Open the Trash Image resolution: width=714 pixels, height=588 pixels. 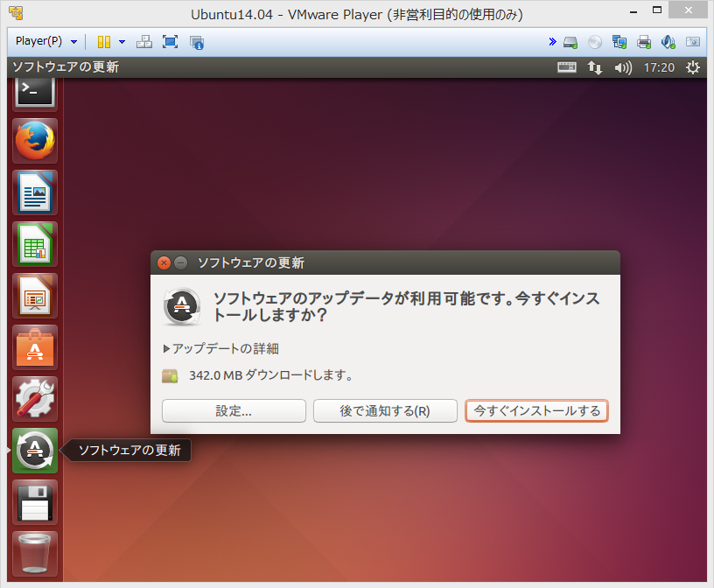point(35,554)
